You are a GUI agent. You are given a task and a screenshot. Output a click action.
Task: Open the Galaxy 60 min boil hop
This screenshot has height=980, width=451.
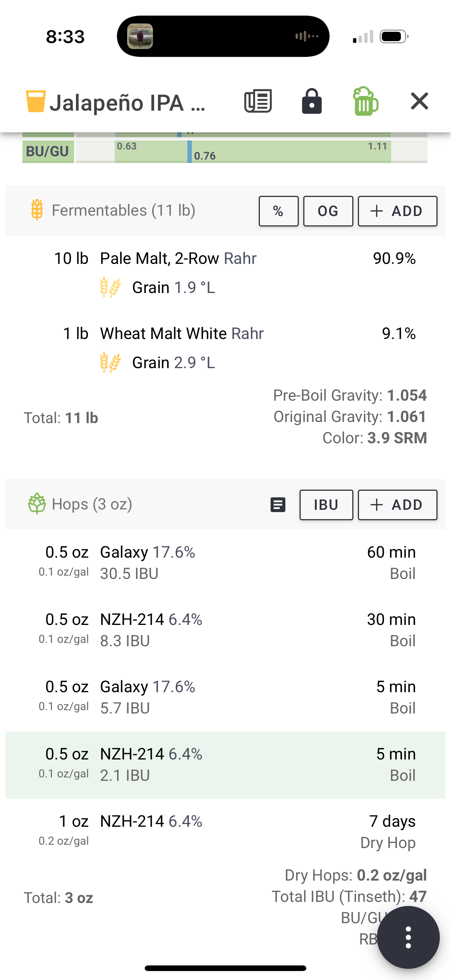pyautogui.click(x=225, y=563)
